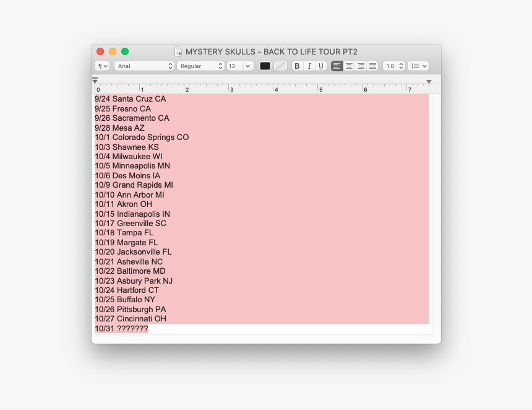Select right text alignment

point(361,66)
